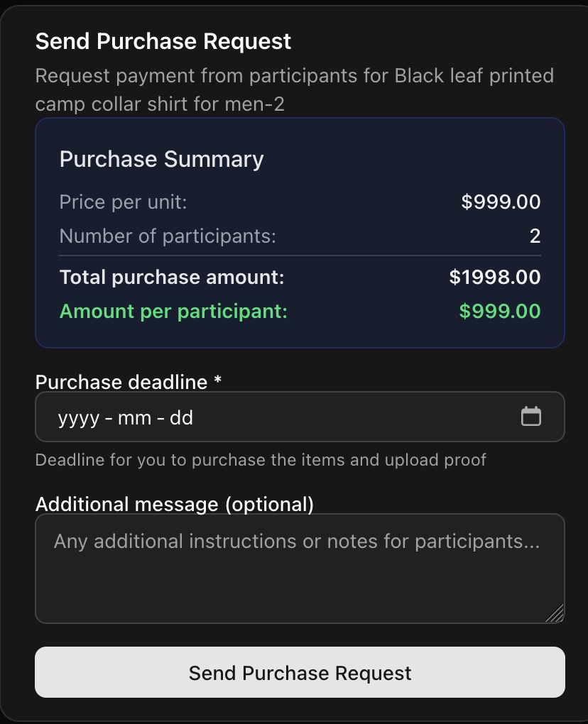588x724 pixels.
Task: Click the yyyy year segment of deadline
Action: click(78, 417)
